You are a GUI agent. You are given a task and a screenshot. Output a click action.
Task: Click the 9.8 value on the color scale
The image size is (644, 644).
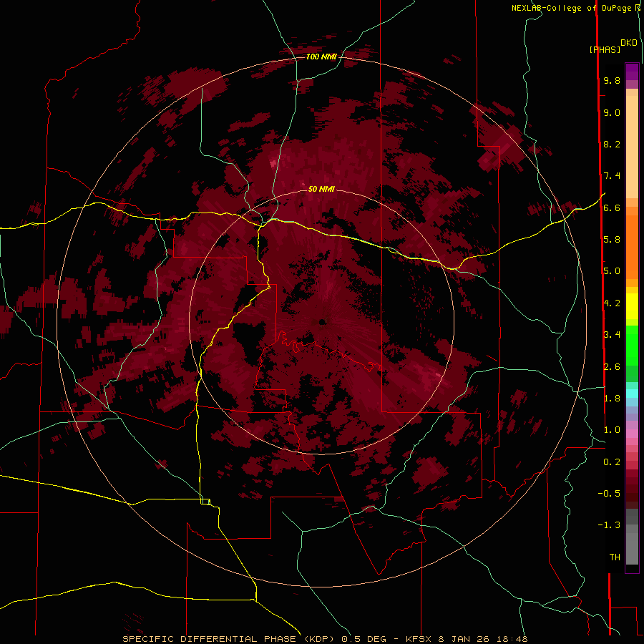click(x=612, y=80)
